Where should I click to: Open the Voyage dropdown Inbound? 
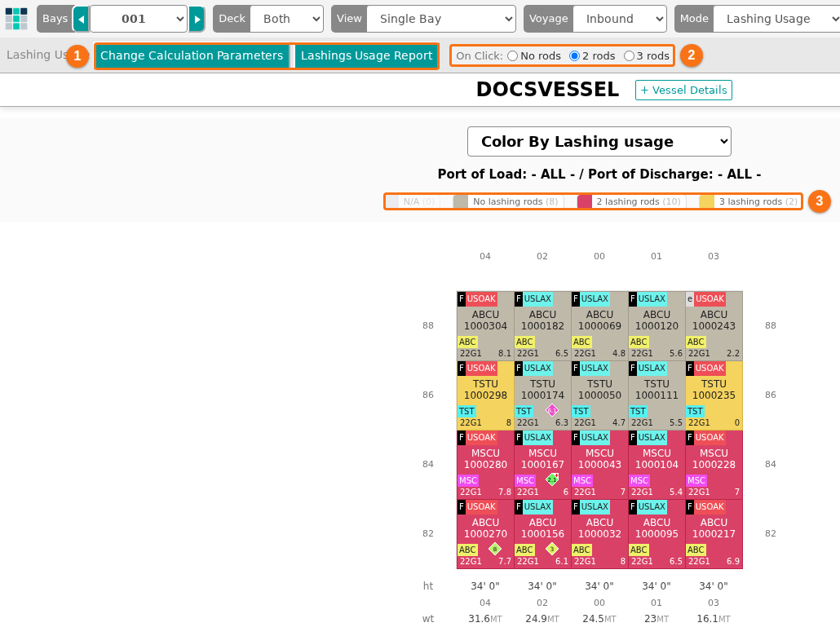(620, 20)
